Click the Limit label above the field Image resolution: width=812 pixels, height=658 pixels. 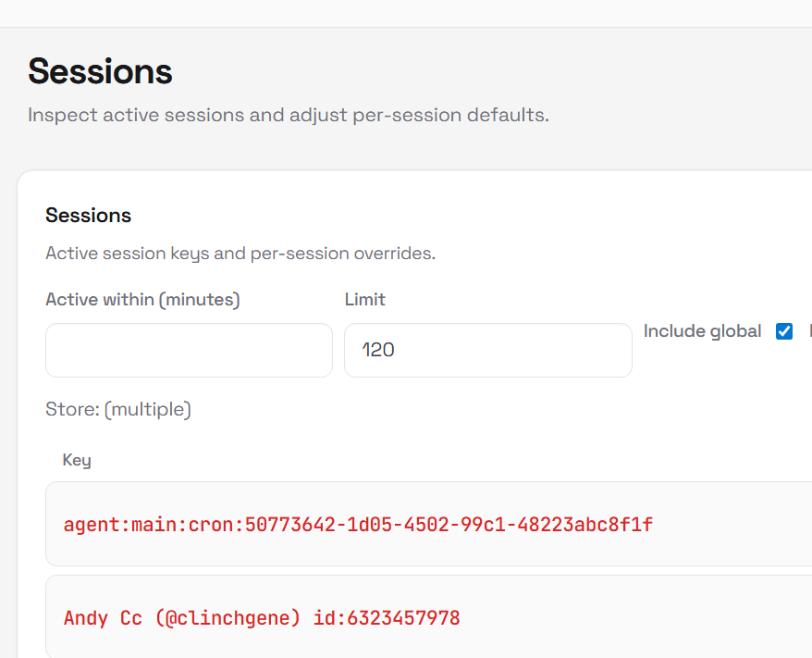point(364,300)
